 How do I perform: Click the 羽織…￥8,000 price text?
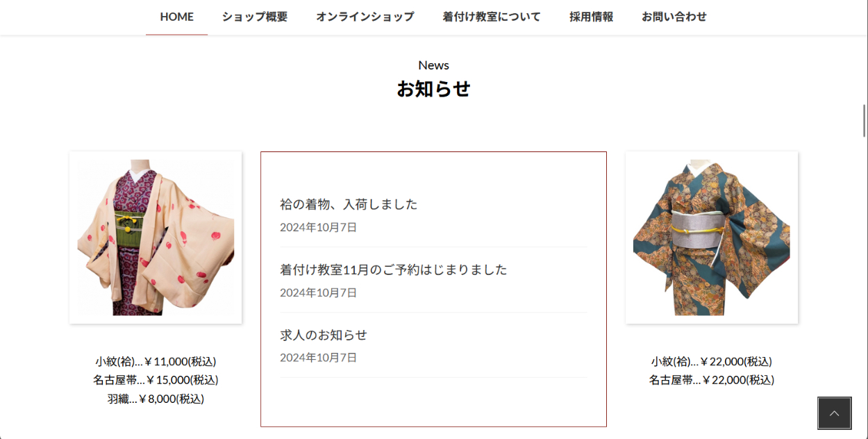156,399
